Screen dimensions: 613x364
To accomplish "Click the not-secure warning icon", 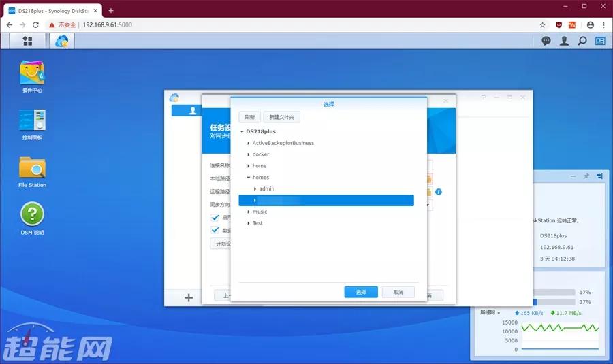I will 52,25.
